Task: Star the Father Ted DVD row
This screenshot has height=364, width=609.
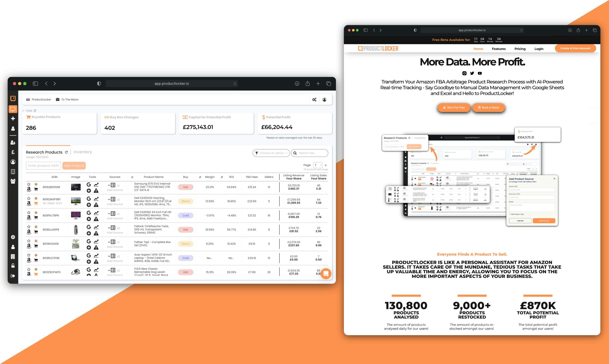Action: 29,241
